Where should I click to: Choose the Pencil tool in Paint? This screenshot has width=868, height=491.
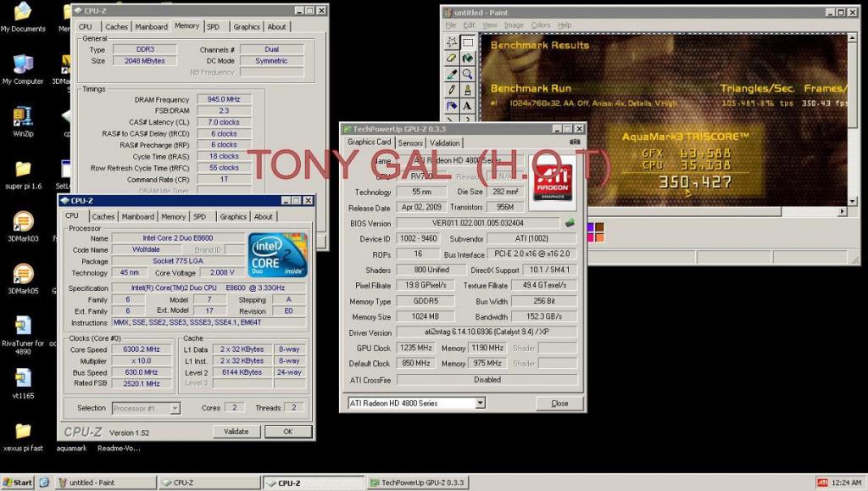click(x=453, y=89)
